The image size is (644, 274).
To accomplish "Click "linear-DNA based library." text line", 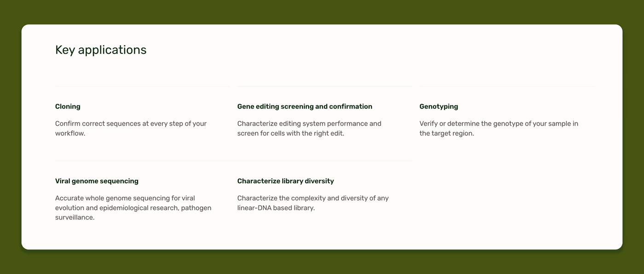I will (276, 208).
